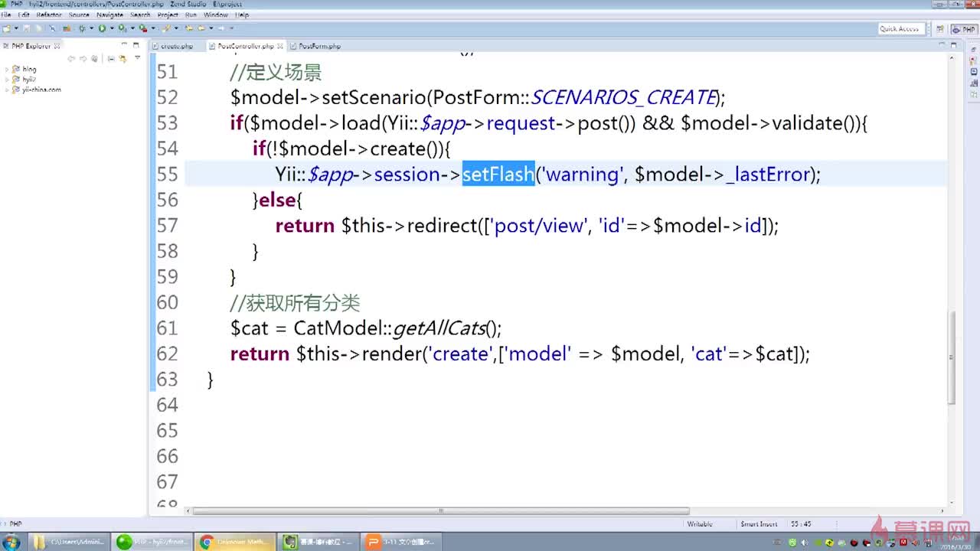Open the Edit menu
This screenshot has width=980, height=551.
(x=24, y=15)
